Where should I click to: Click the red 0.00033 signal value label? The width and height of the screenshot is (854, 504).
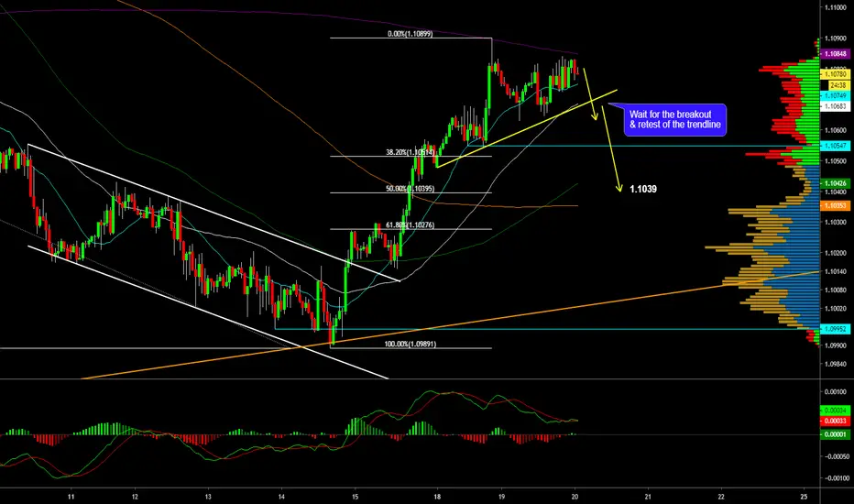click(x=835, y=422)
